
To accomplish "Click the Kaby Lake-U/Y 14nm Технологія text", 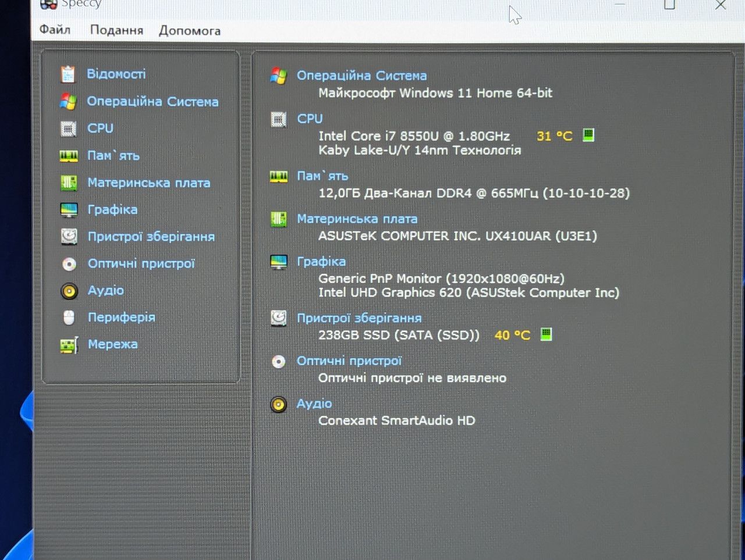I will pos(420,150).
